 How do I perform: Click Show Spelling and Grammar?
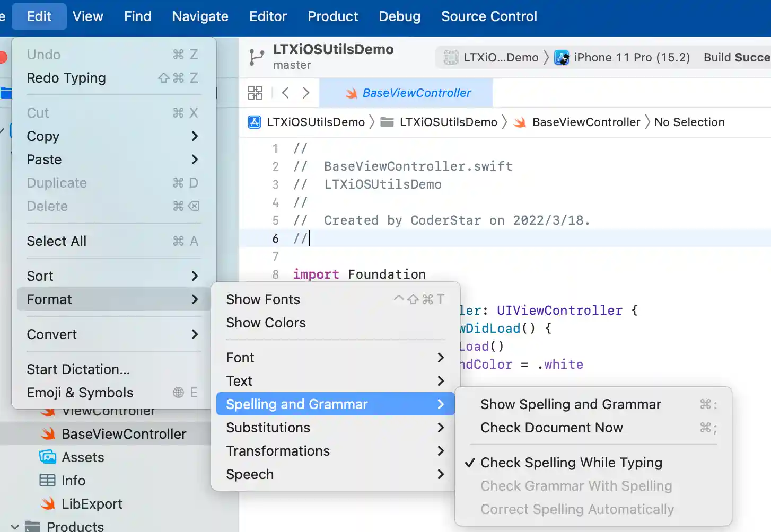(571, 404)
